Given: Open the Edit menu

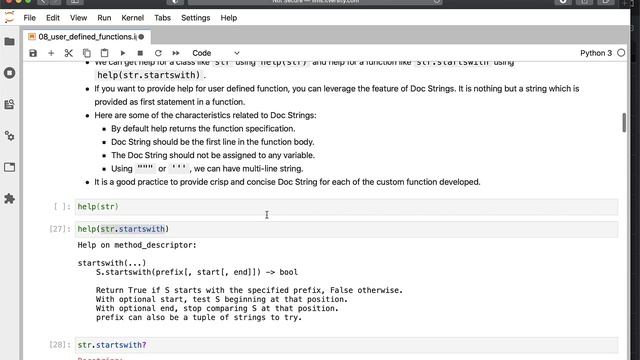Looking at the screenshot, I should (53, 18).
